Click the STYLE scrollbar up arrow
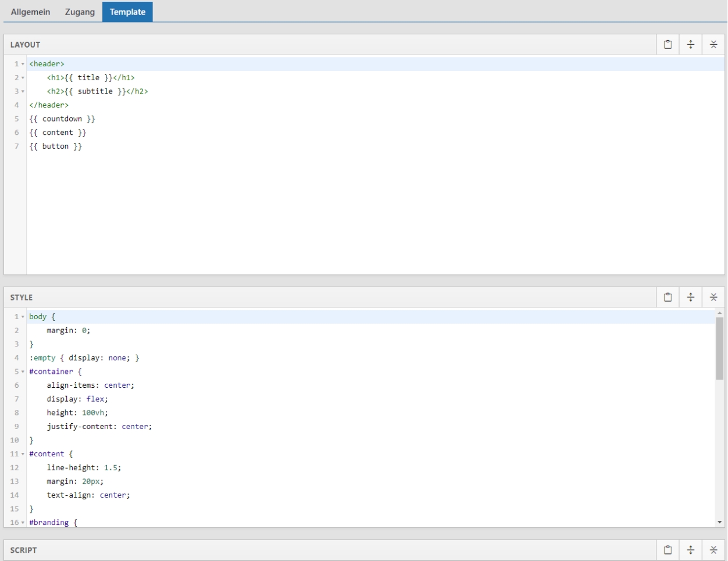The image size is (728, 561). point(720,313)
